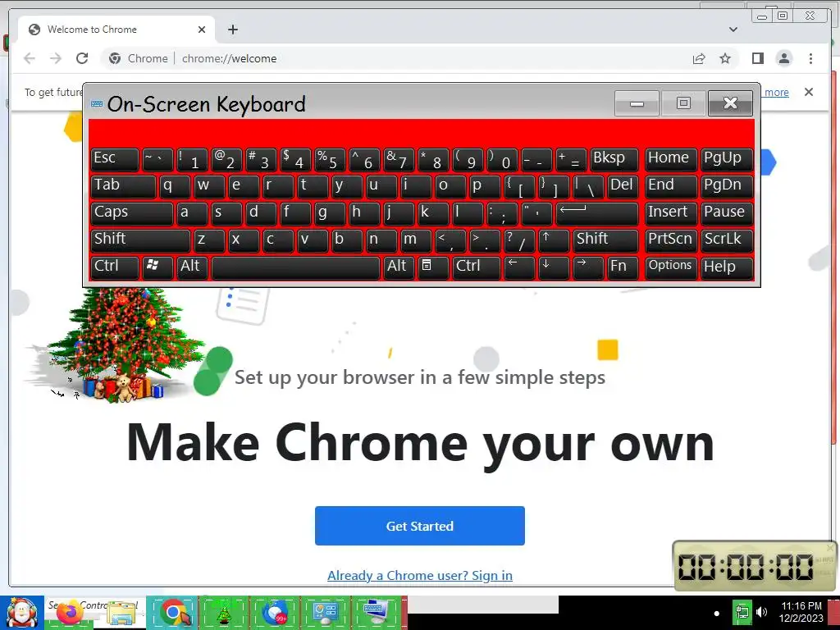The image size is (840, 630).
Task: Click the Help key on On-Screen Keyboard
Action: click(727, 267)
